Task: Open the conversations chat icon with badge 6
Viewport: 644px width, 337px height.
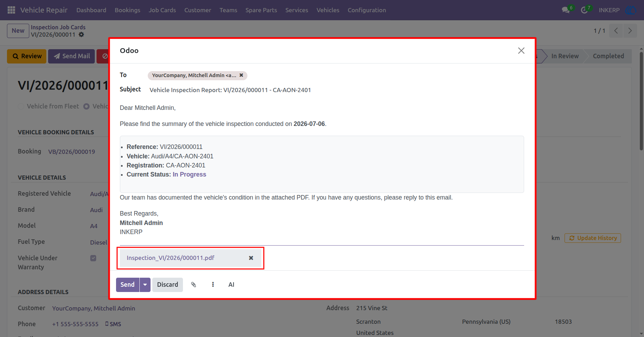Action: pyautogui.click(x=566, y=10)
